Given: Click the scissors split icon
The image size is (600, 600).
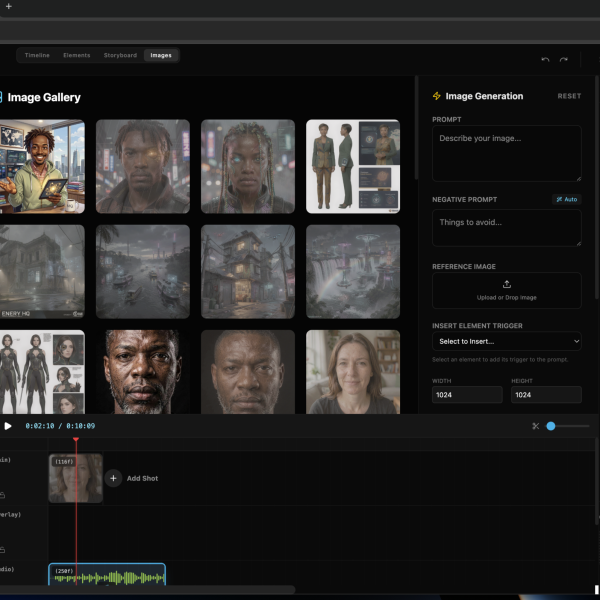Looking at the screenshot, I should (535, 426).
